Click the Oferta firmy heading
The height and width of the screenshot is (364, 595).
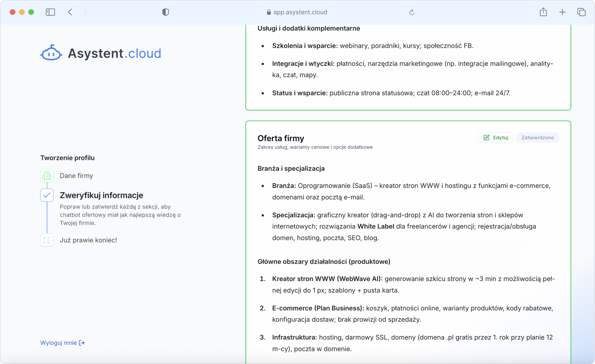(281, 138)
